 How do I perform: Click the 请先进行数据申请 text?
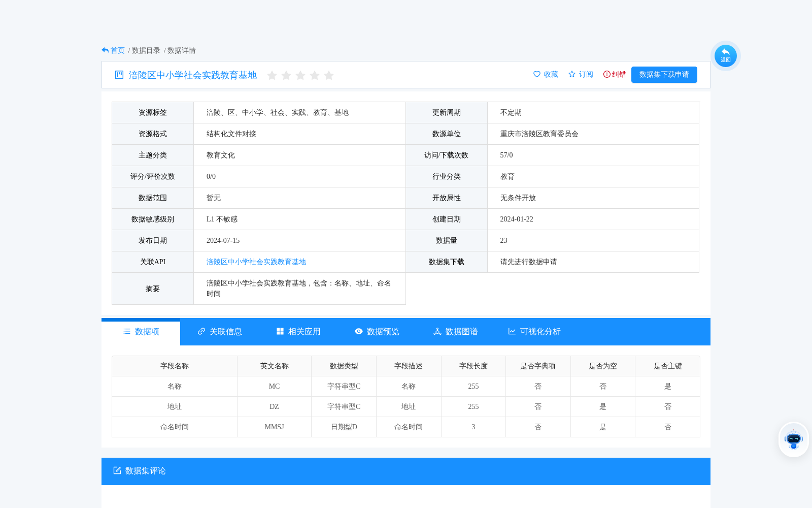pos(529,262)
